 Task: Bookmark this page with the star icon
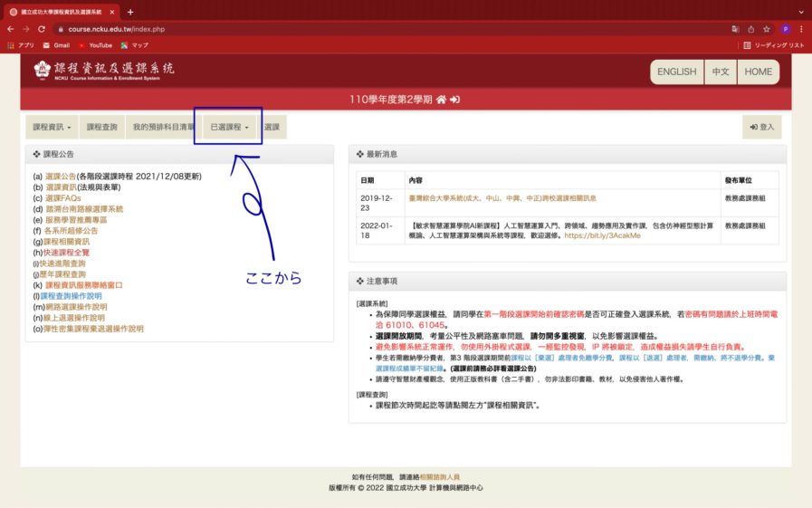pyautogui.click(x=766, y=29)
